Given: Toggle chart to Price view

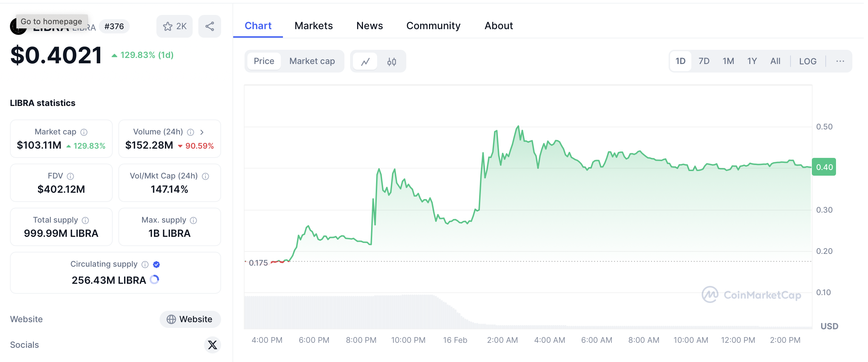Looking at the screenshot, I should point(264,61).
